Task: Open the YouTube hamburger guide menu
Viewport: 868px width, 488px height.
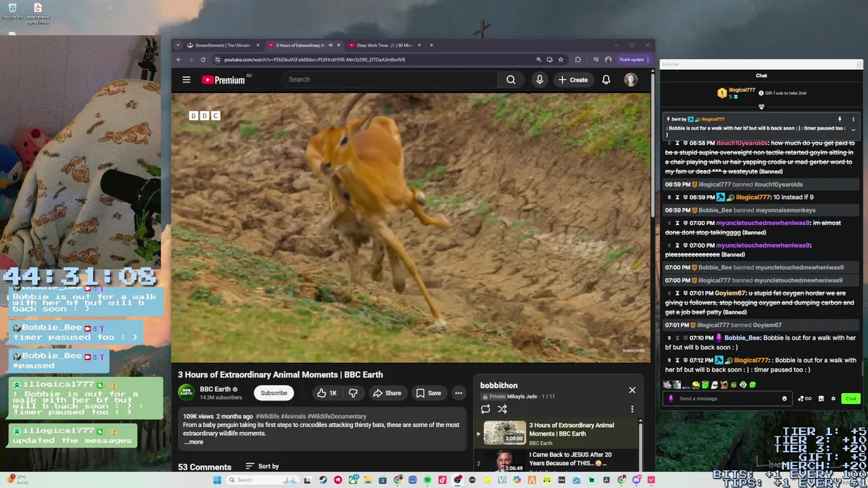Action: pos(186,79)
